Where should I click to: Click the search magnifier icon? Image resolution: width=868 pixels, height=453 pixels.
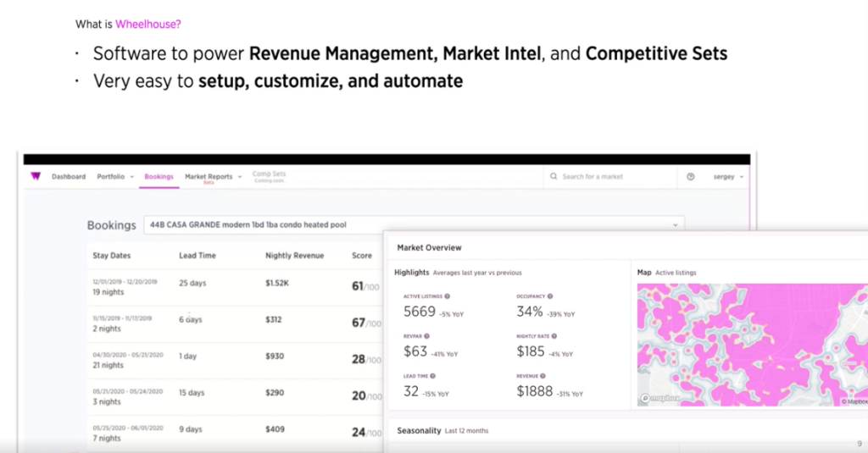(x=554, y=176)
